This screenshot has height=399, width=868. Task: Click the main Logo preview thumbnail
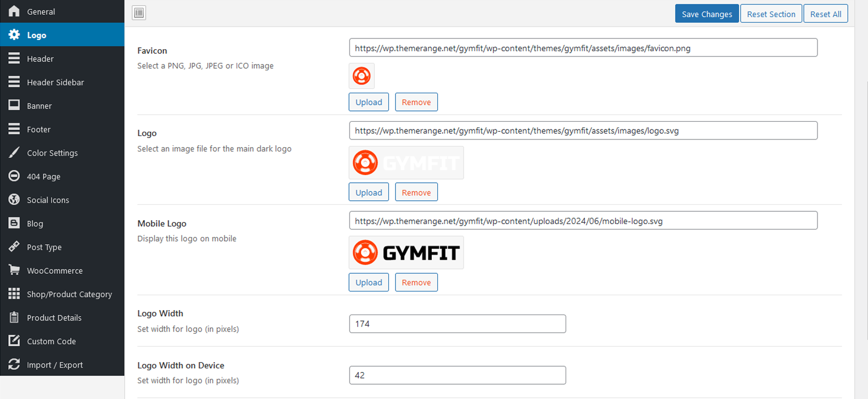coord(406,163)
